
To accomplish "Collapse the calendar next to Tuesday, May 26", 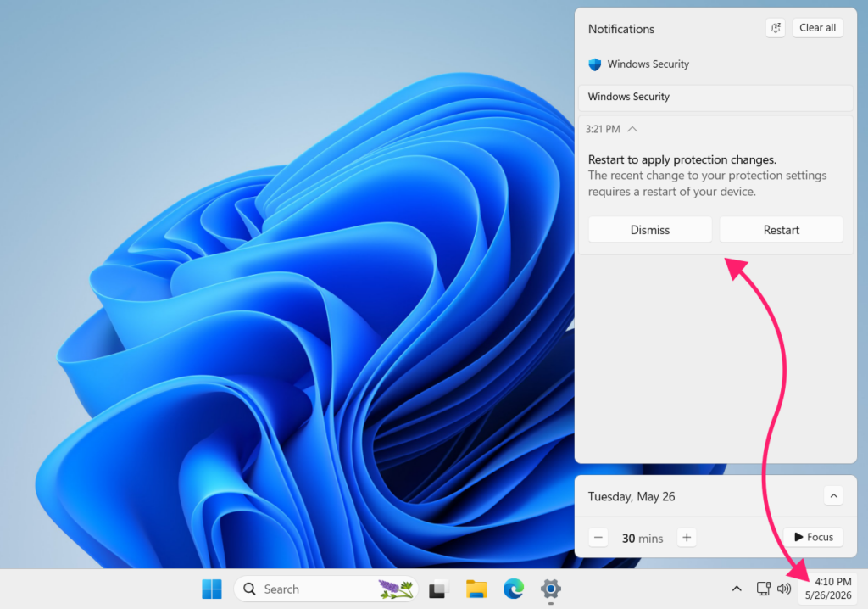I will tap(833, 496).
